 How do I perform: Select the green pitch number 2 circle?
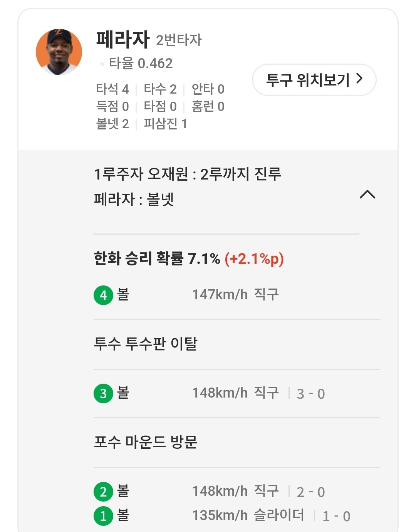coord(103,492)
